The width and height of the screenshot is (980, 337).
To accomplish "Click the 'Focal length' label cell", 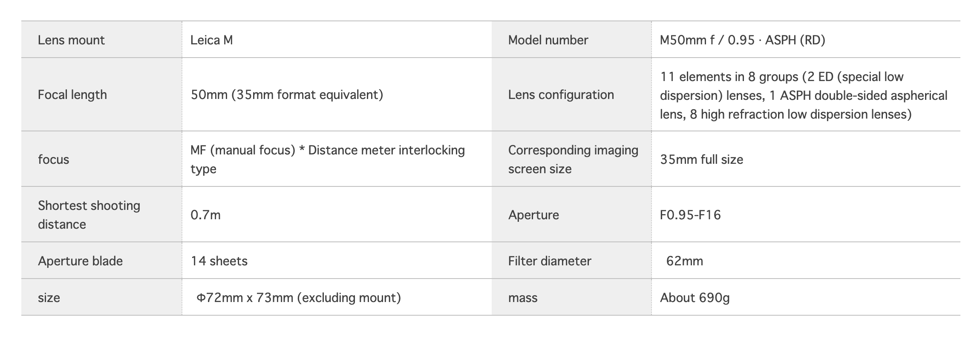I will tap(101, 94).
